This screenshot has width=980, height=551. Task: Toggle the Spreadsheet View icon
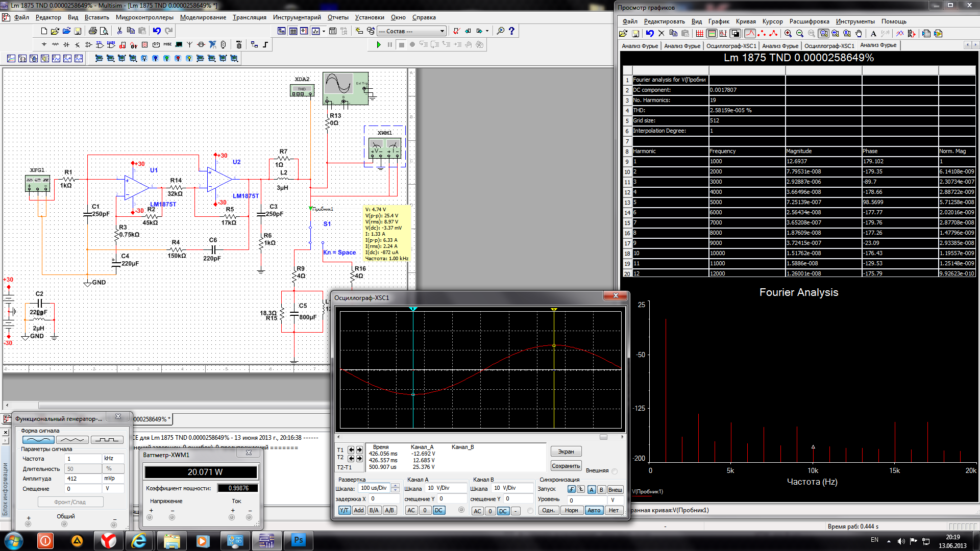293,31
